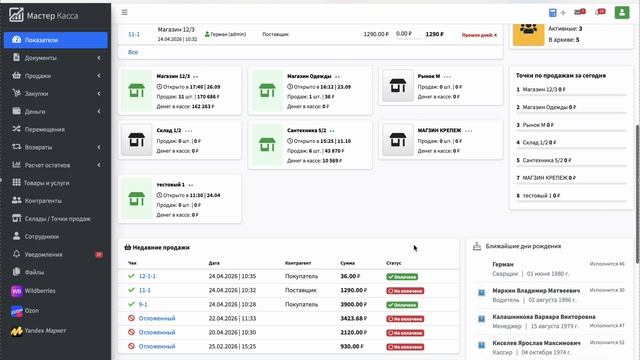Image resolution: width=640 pixels, height=360 pixels.
Task: Click progress bar under Магазин 12/3 sales
Action: [x=571, y=95]
